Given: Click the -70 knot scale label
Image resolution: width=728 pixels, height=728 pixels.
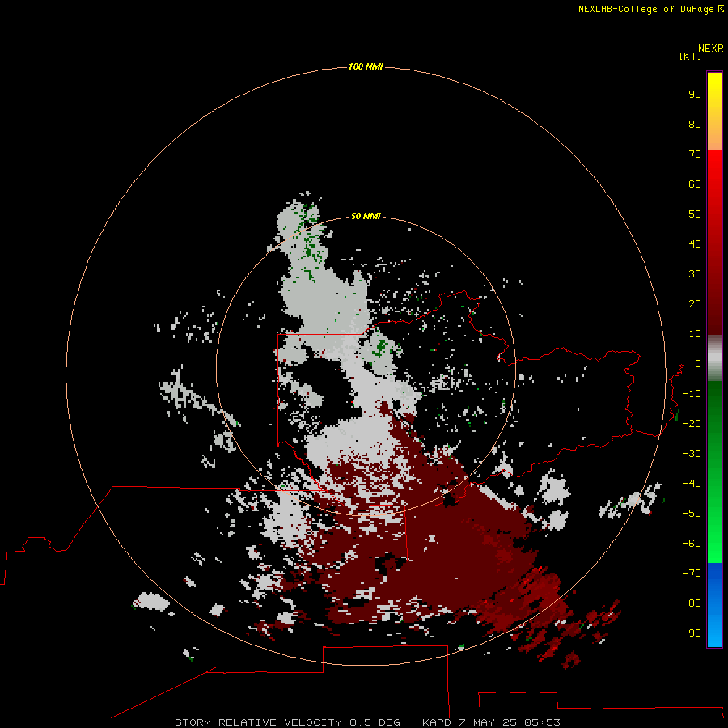Looking at the screenshot, I should point(692,574).
